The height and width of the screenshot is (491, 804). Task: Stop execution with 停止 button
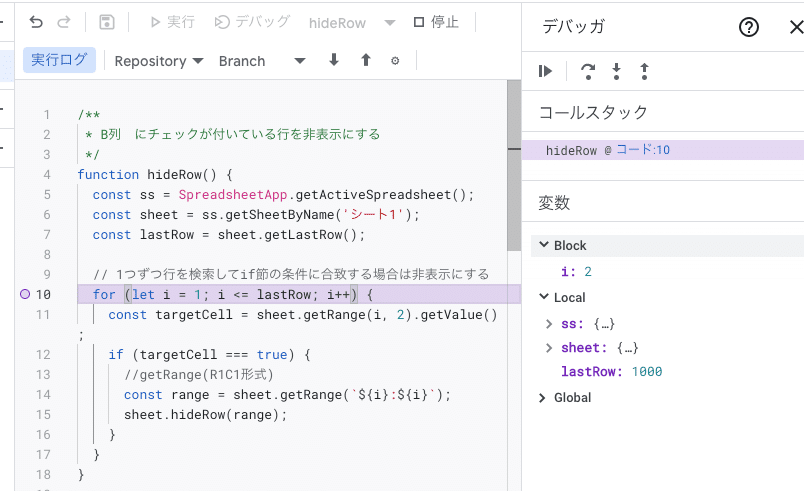[x=436, y=22]
